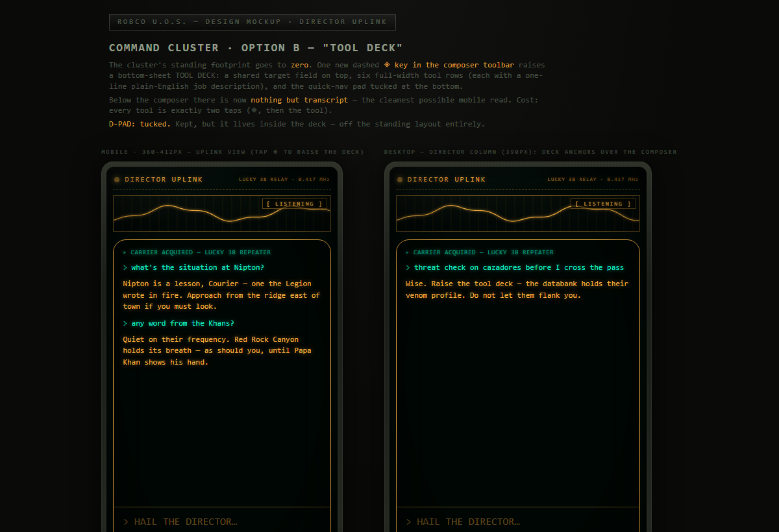Click the prompt 'what's the situation at Nipton?'

(x=193, y=267)
